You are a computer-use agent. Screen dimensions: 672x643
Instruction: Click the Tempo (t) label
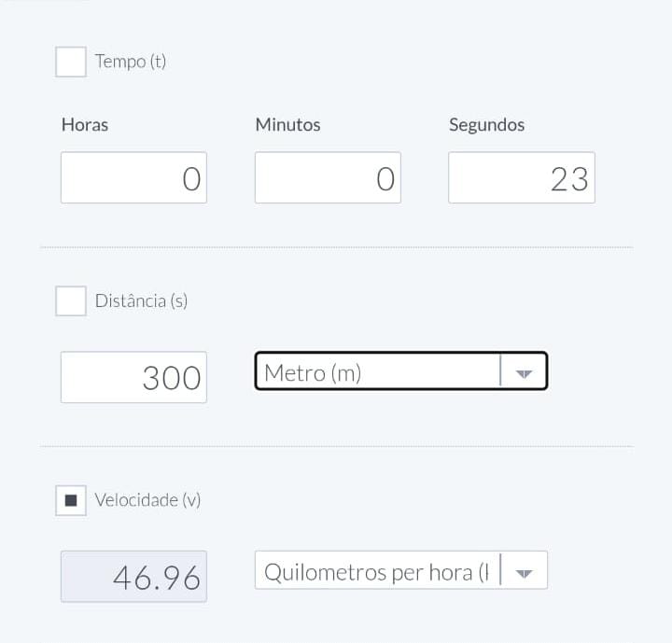point(131,62)
